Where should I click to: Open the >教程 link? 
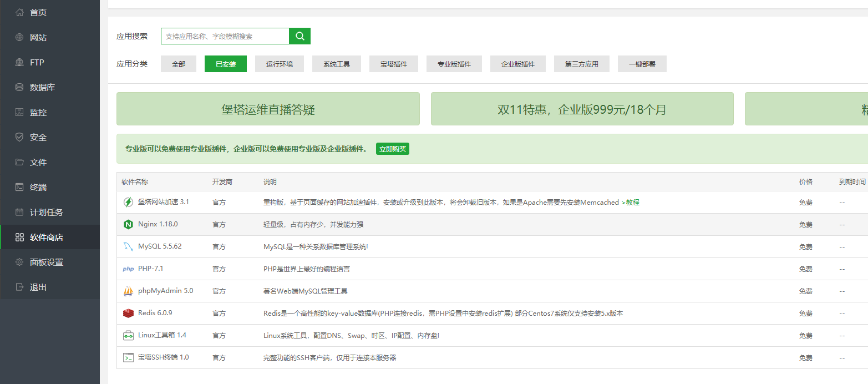click(x=630, y=203)
